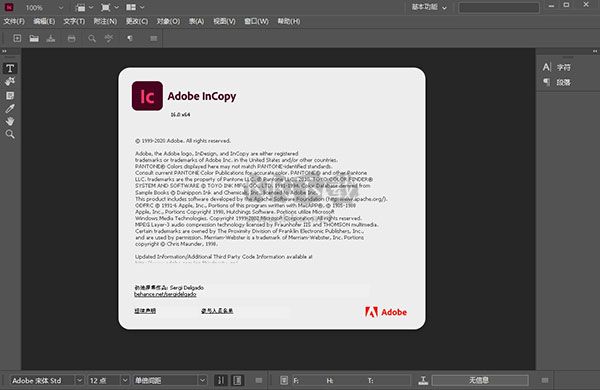Select the Hand tool

(10, 121)
